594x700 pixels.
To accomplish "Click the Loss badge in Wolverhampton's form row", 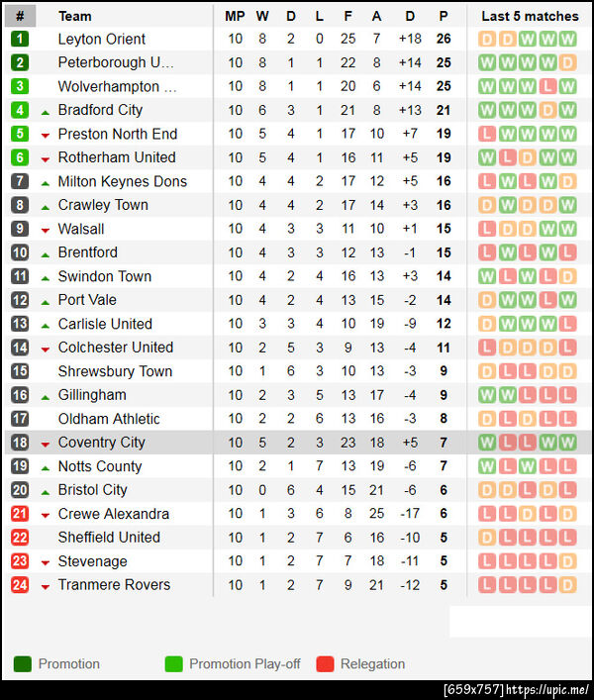I will click(x=546, y=86).
